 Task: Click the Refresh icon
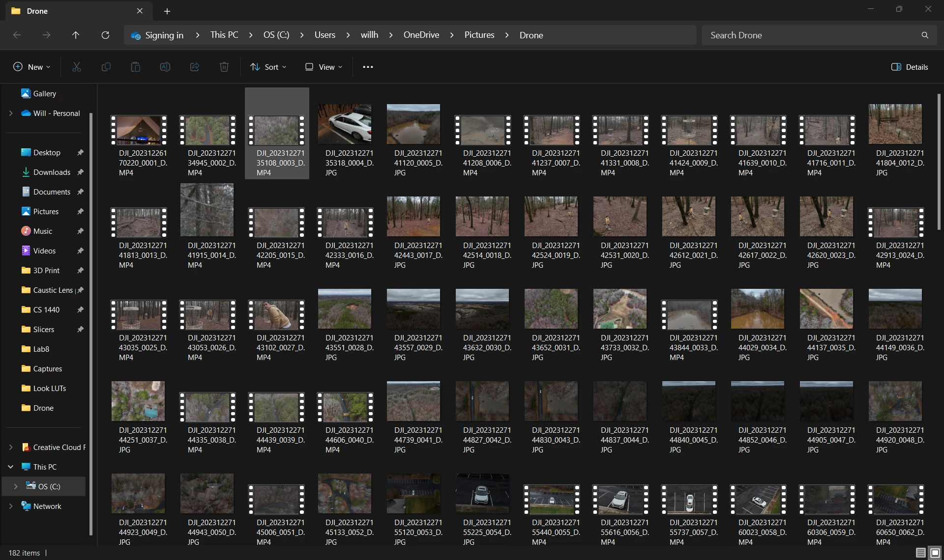pos(105,35)
